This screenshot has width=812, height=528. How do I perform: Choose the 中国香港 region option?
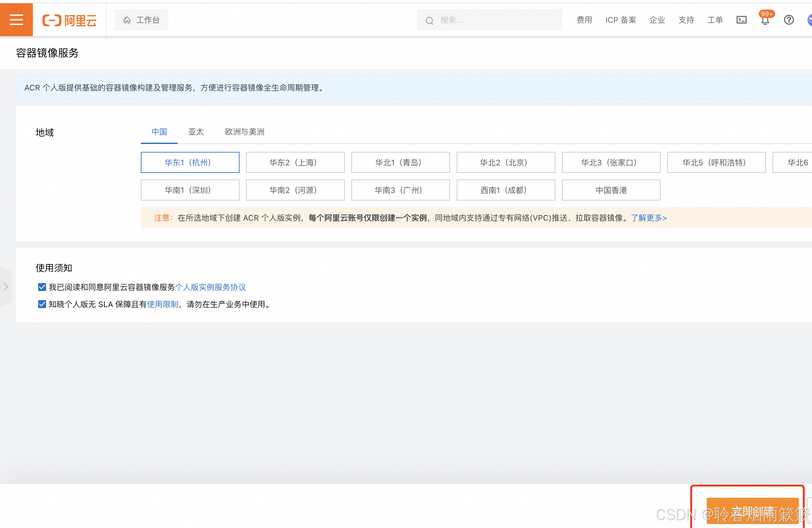click(611, 190)
